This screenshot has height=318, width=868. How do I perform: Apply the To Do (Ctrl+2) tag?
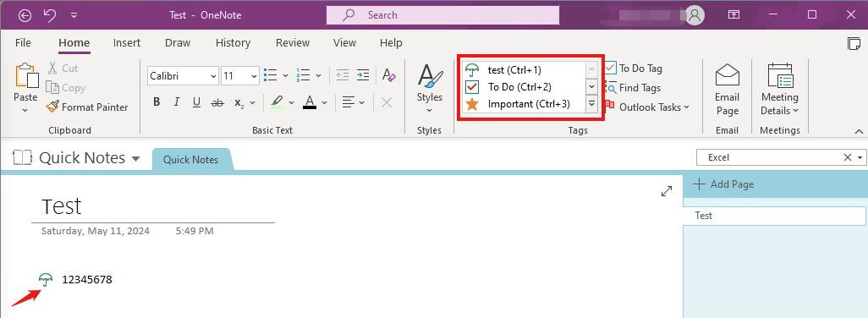[x=524, y=87]
